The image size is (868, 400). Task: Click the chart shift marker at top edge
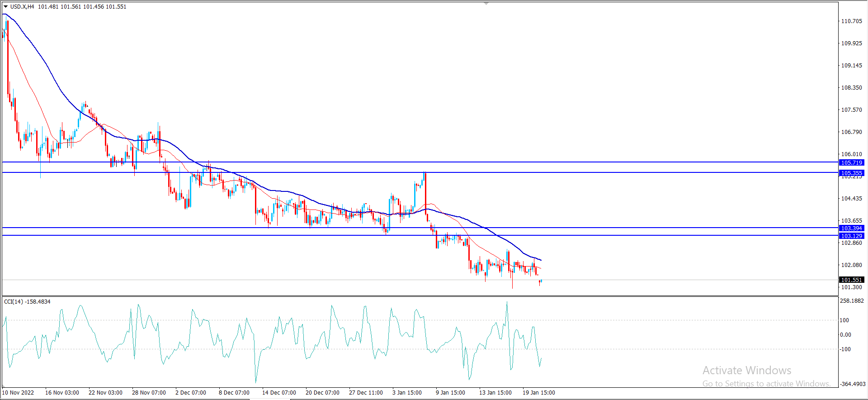(x=486, y=4)
